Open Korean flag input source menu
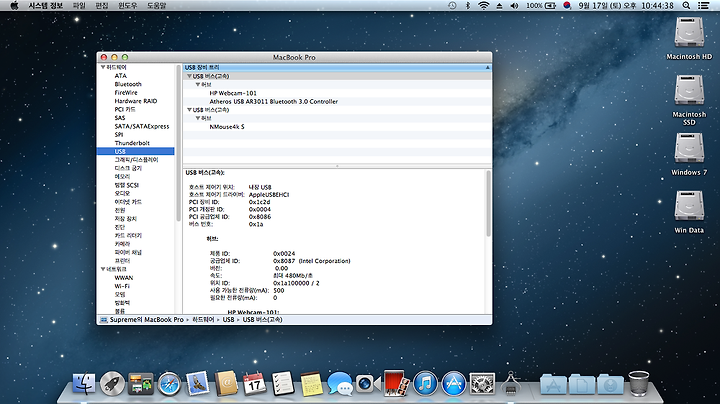The width and height of the screenshot is (720, 404). pos(567,6)
